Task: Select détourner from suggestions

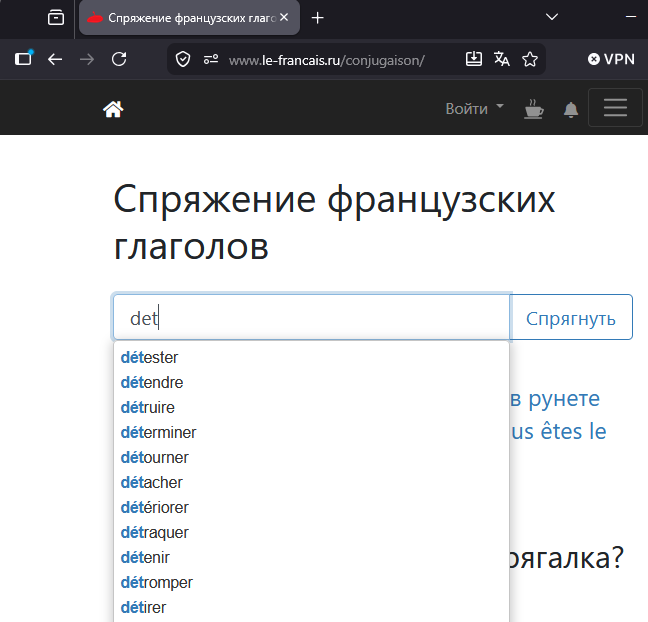Action: [x=312, y=458]
